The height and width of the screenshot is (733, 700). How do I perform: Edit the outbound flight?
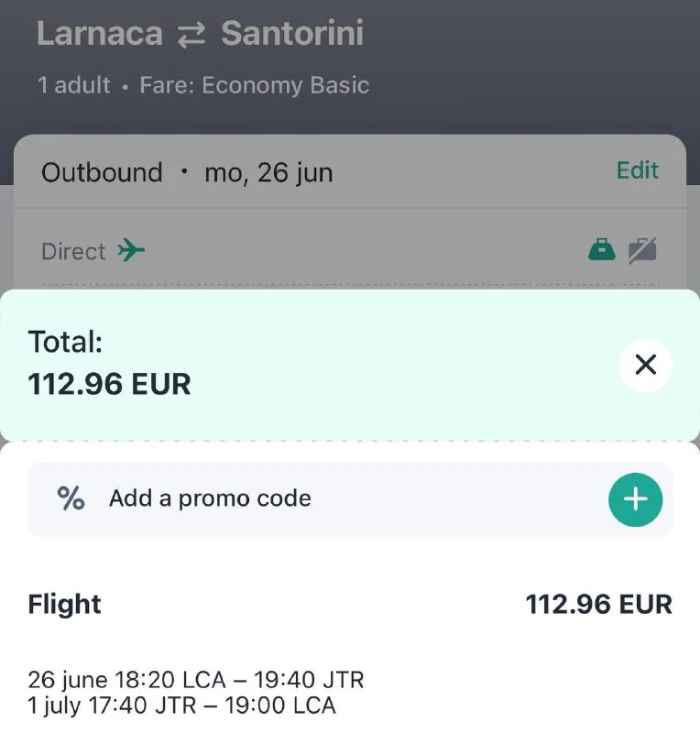click(x=637, y=170)
